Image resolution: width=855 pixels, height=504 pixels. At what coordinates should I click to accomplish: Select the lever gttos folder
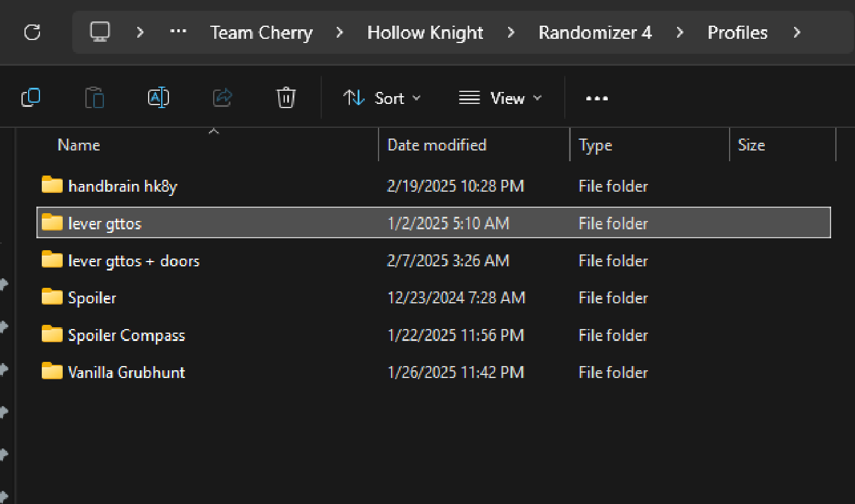coord(433,223)
